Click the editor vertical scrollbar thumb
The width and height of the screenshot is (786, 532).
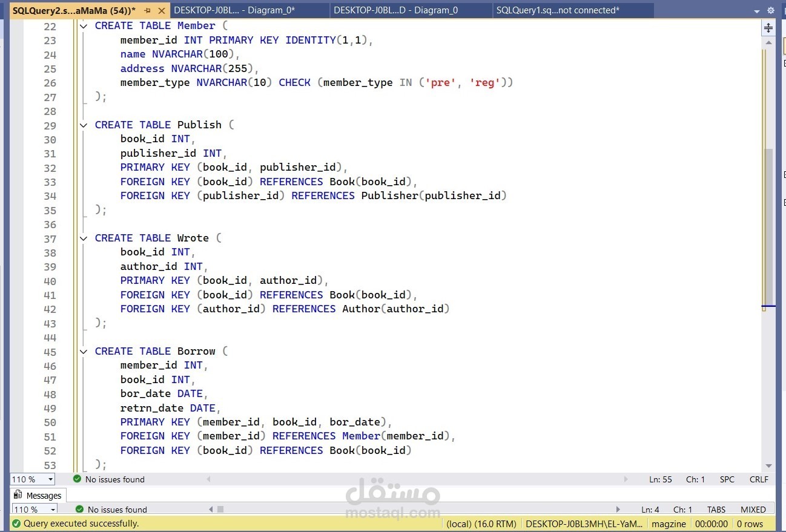point(768,227)
